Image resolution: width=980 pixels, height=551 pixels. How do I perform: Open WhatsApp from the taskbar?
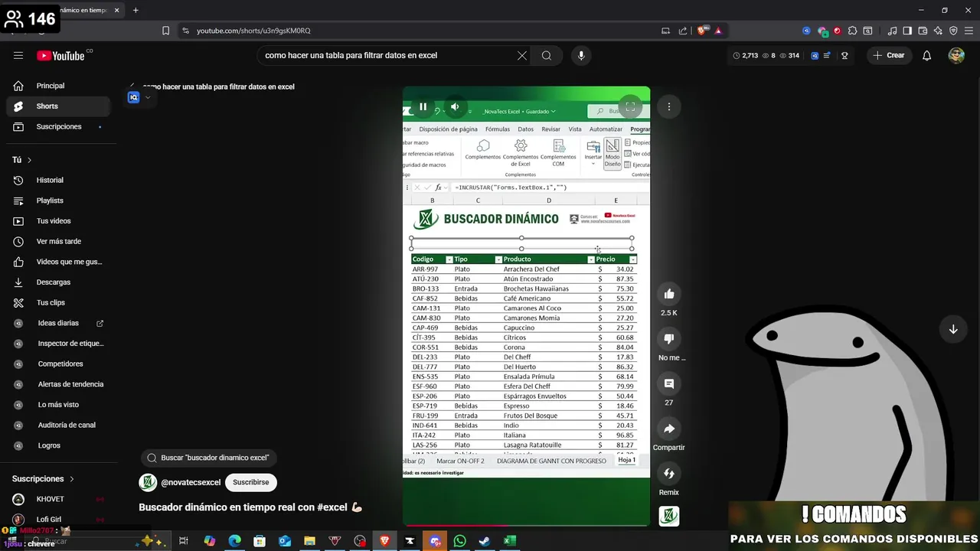tap(459, 541)
